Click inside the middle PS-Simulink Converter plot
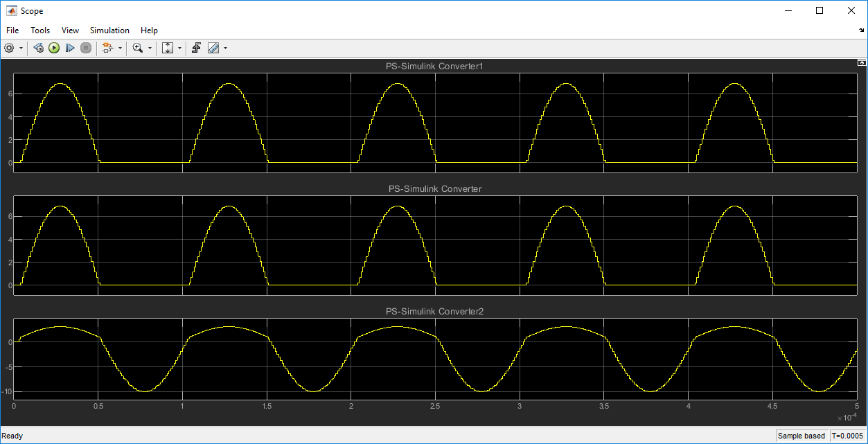 coord(435,245)
